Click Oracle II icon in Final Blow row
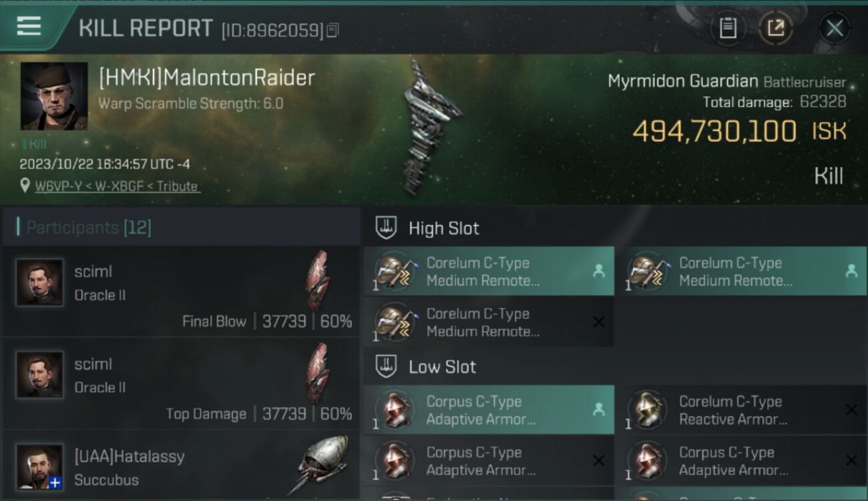This screenshot has width=868, height=501. 318,281
